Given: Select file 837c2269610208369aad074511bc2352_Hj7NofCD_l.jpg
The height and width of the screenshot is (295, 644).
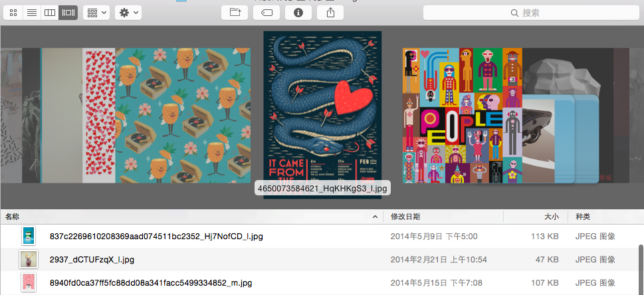Looking at the screenshot, I should pos(156,237).
